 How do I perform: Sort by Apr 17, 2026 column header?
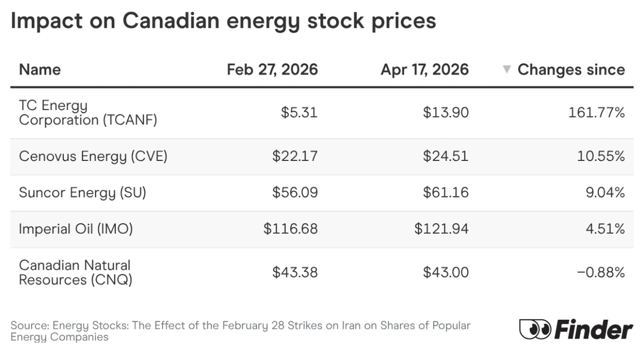(x=424, y=69)
